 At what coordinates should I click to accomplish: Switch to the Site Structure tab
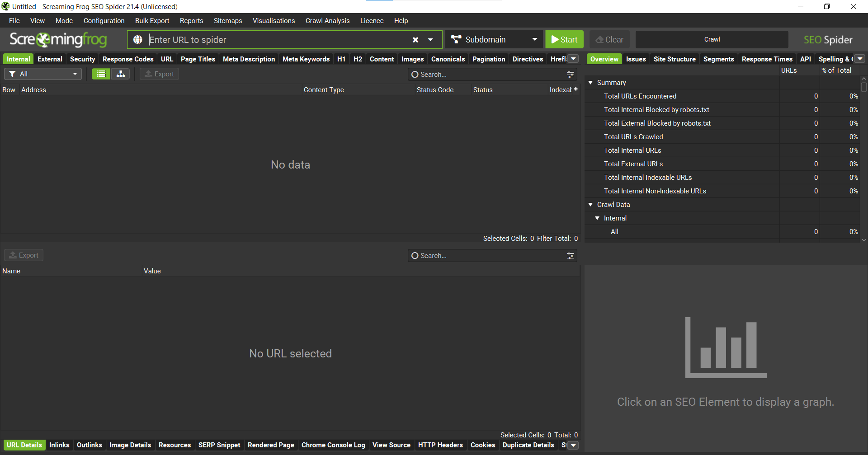pos(675,59)
